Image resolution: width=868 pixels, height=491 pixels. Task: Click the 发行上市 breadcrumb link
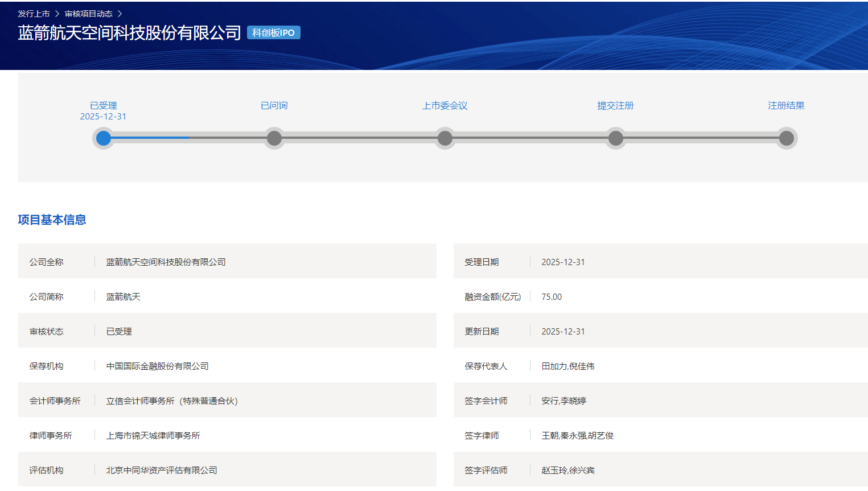click(34, 14)
